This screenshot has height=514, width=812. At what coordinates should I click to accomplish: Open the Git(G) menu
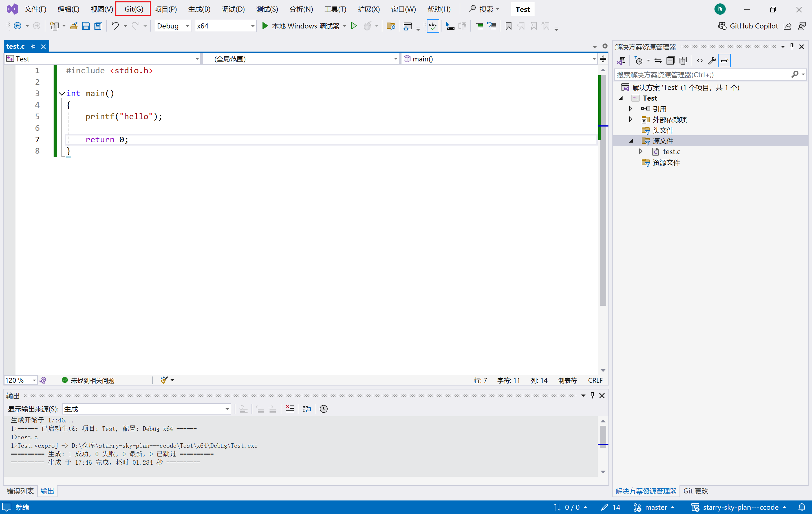[x=134, y=9]
